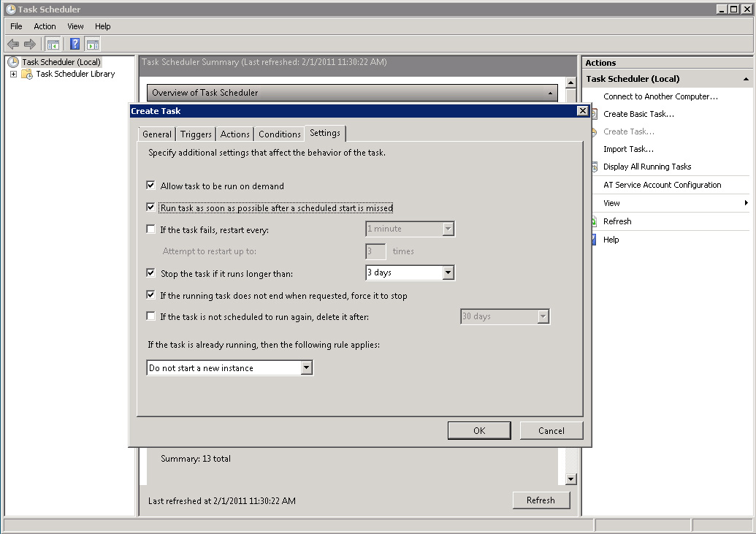The image size is (756, 534).
Task: Collapse Task Scheduler (Local) actions group
Action: (x=746, y=79)
